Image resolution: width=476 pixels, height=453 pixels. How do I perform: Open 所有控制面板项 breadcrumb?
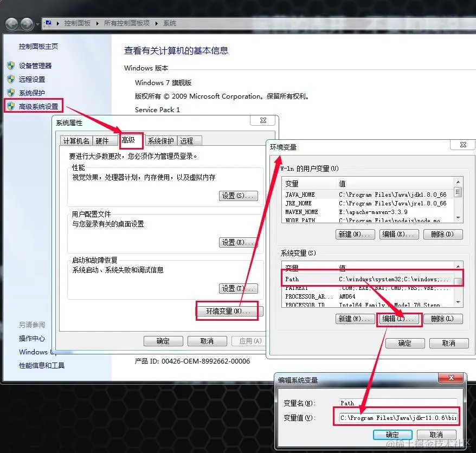click(126, 23)
